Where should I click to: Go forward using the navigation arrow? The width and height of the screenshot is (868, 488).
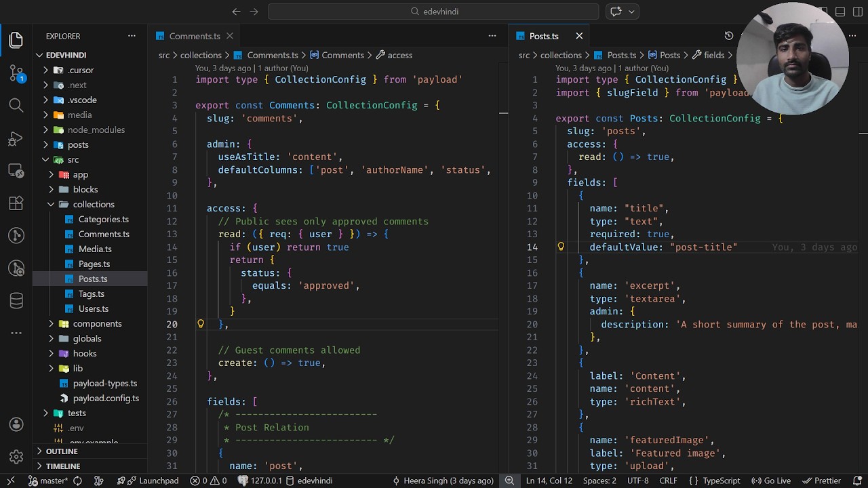pyautogui.click(x=254, y=12)
